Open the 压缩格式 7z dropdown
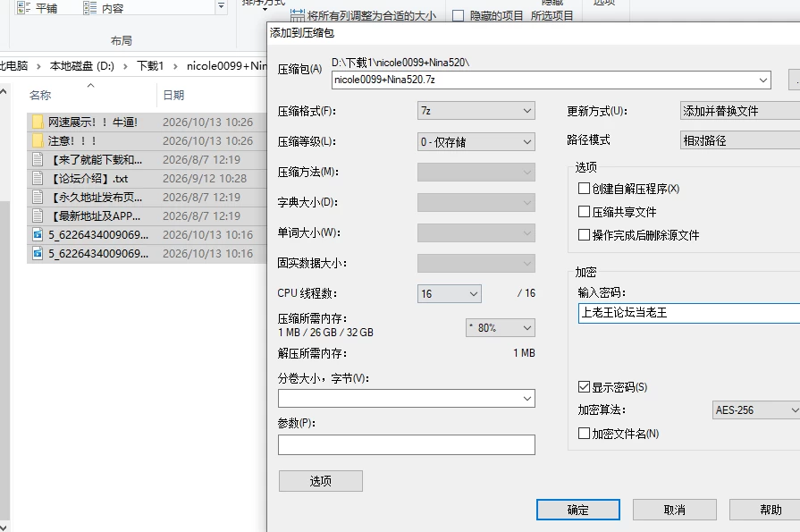Screen dimensions: 800x532 click(476, 111)
